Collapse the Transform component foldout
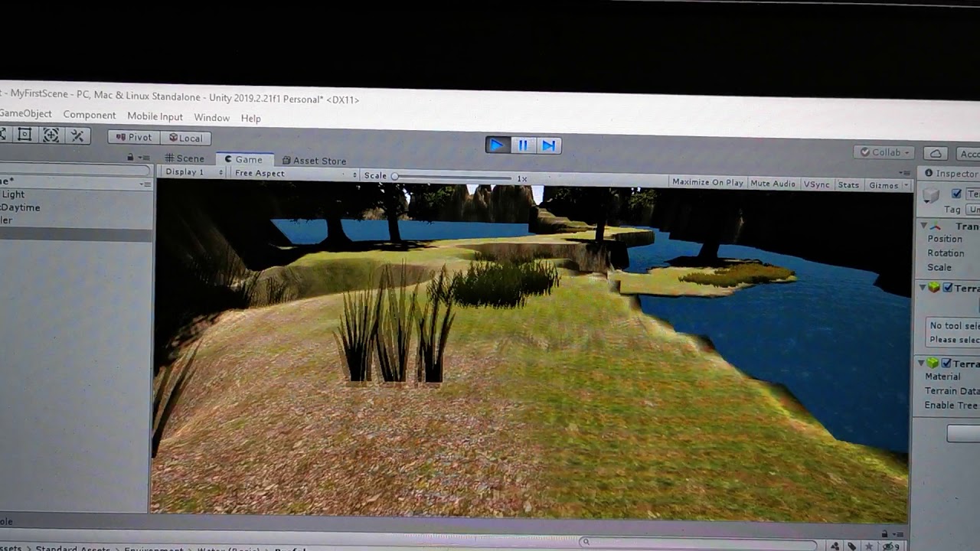The height and width of the screenshot is (551, 980). pos(923,226)
